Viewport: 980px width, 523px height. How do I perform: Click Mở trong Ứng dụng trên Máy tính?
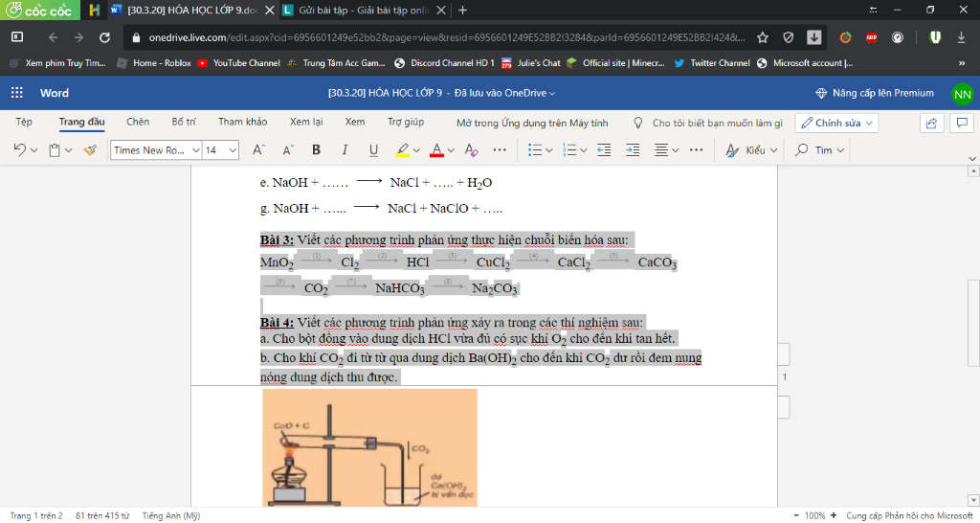pos(532,123)
